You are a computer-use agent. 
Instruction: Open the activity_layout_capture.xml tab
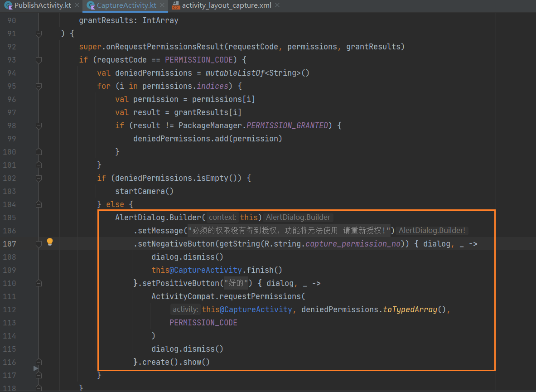226,5
